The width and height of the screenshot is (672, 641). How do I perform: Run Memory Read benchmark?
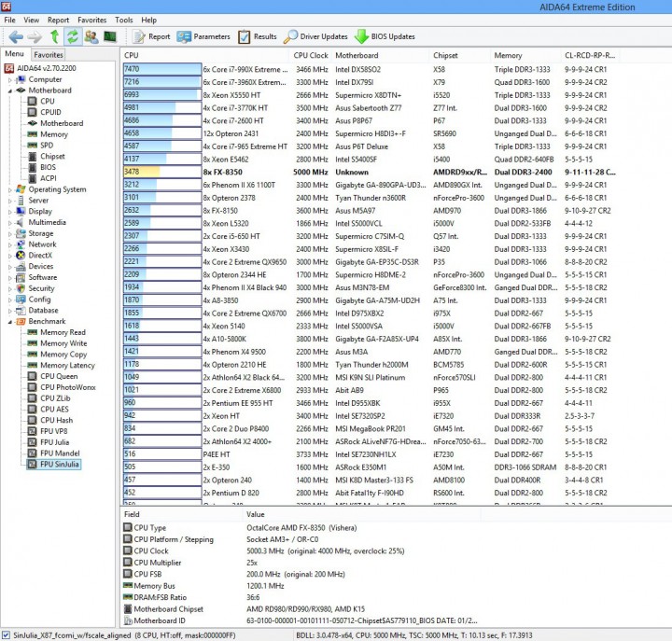tap(57, 332)
